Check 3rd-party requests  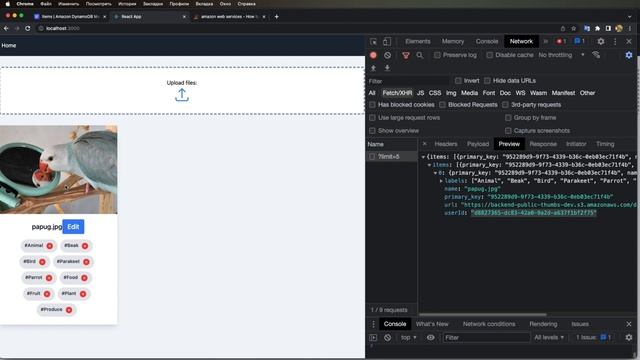(505, 105)
